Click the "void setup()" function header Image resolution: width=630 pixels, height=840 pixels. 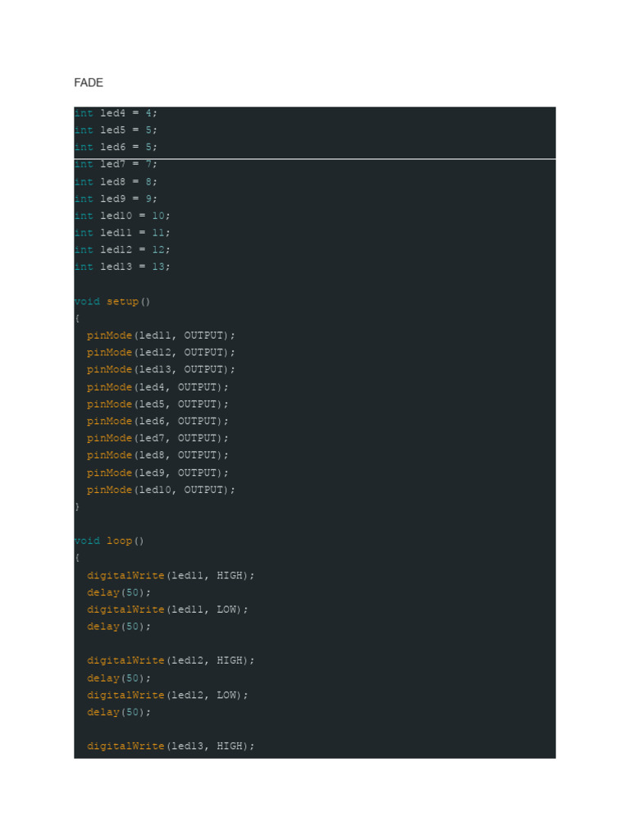(112, 302)
